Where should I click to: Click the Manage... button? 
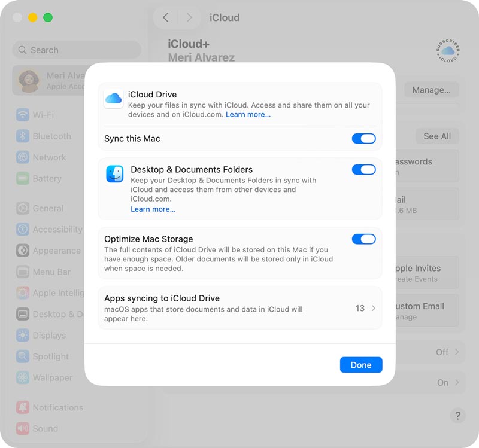(431, 90)
